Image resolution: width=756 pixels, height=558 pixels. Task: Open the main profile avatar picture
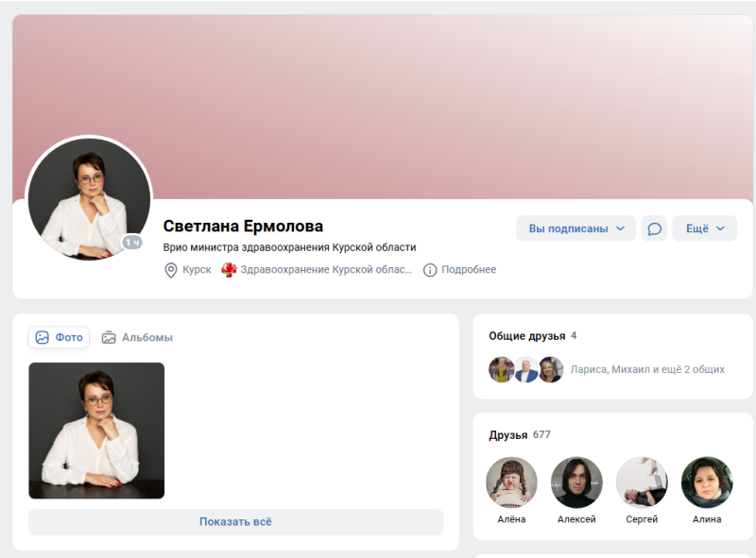[x=89, y=198]
